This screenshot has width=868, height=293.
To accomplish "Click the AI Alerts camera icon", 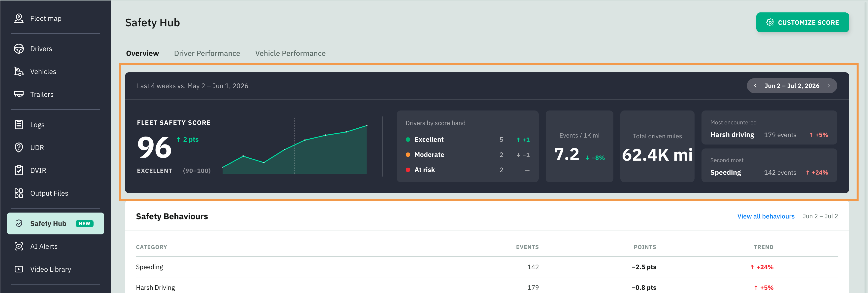I will coord(19,247).
